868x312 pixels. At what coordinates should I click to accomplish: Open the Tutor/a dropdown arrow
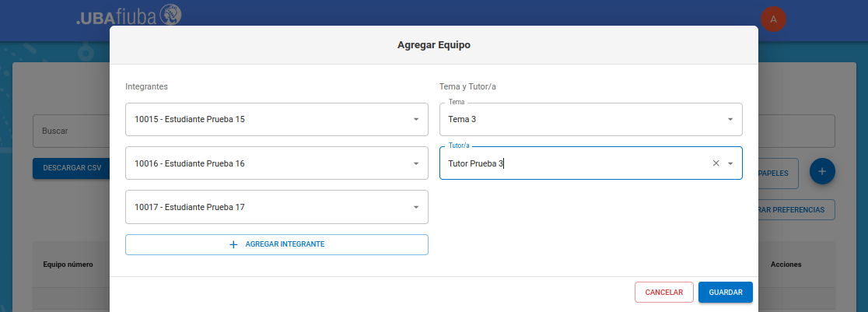(730, 163)
